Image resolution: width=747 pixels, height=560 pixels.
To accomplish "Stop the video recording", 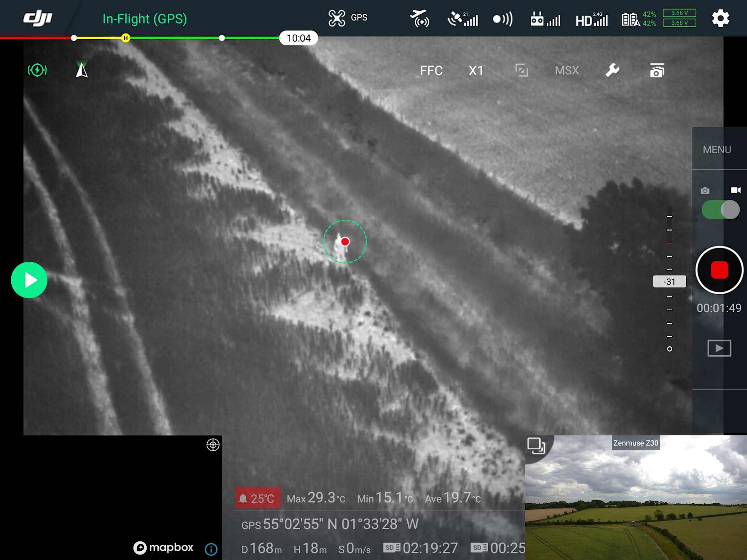I will click(x=719, y=270).
